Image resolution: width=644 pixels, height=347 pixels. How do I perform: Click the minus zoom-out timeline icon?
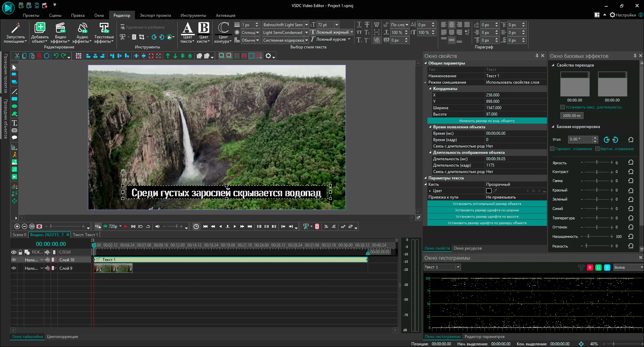coord(25,226)
